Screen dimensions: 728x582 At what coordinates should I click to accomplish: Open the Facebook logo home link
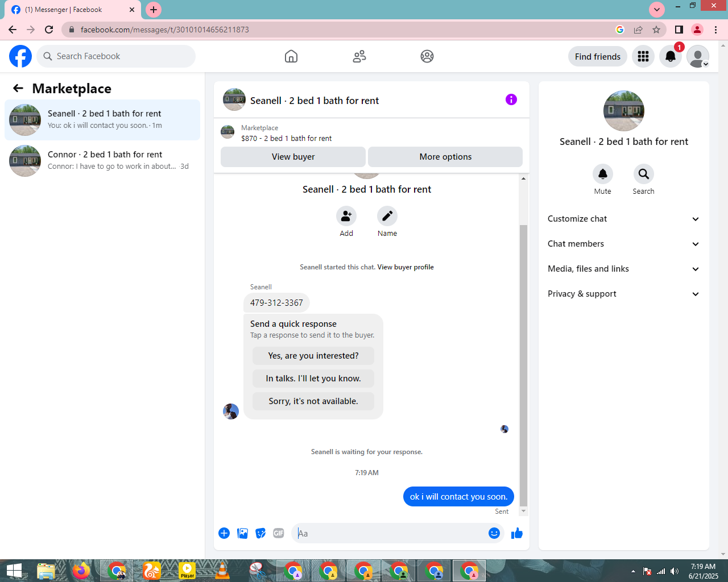20,56
